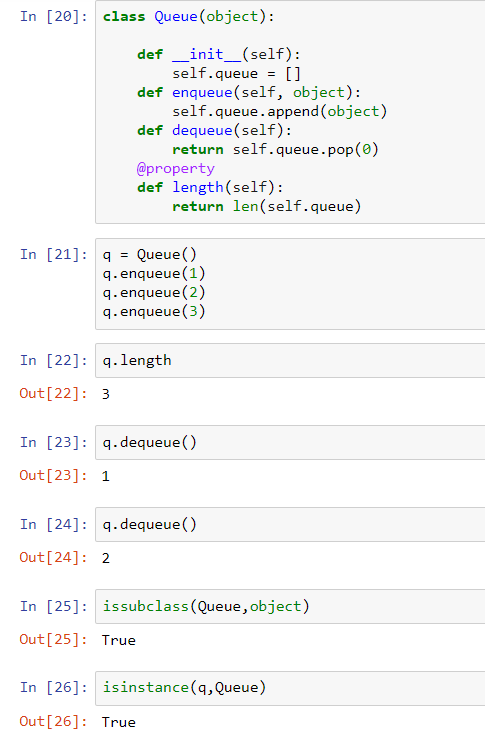The width and height of the screenshot is (485, 741).
Task: Click the return self.queue.pop(0) line
Action: pyautogui.click(x=275, y=150)
